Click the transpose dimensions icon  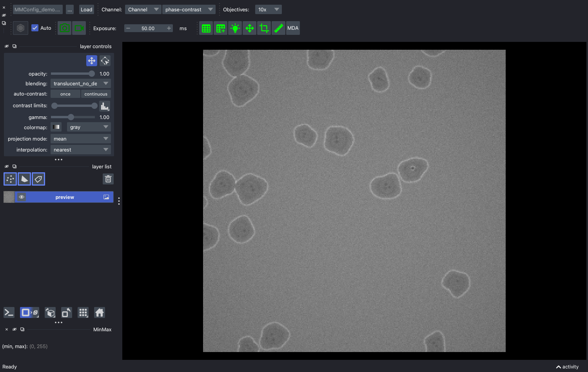[x=67, y=312]
